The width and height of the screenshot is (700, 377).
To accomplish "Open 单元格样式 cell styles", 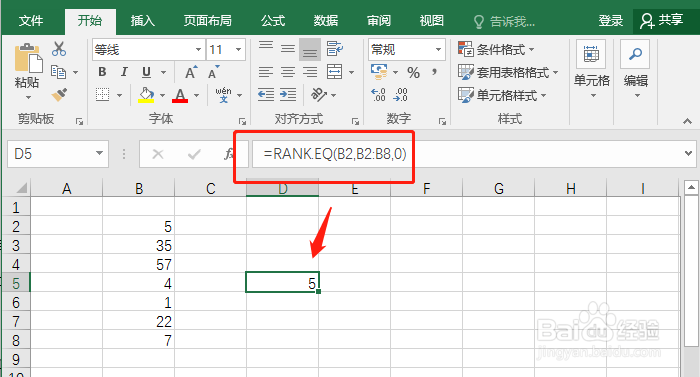I will 502,95.
